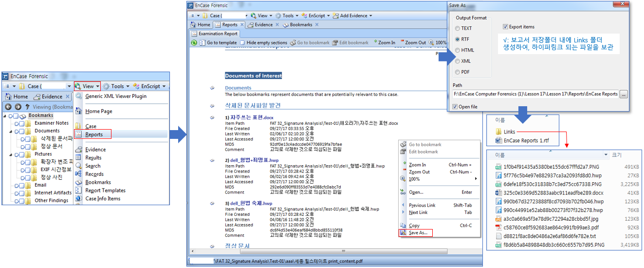Screen dimensions: 644x268
Task: Open the Case dropdown in the left window
Action: point(45,86)
